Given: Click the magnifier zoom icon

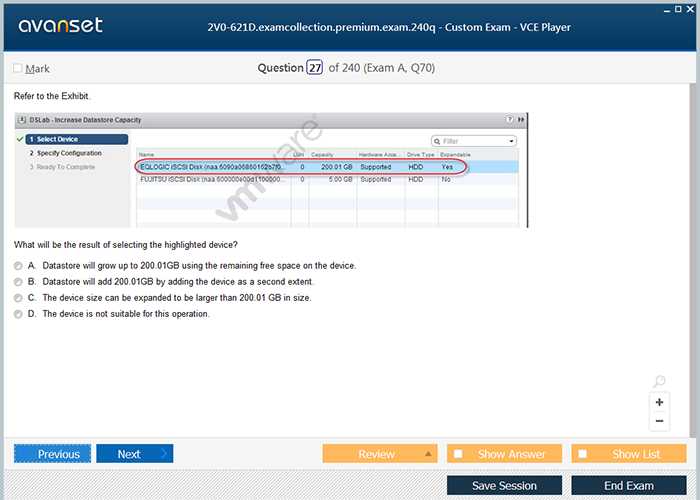Looking at the screenshot, I should 659,382.
